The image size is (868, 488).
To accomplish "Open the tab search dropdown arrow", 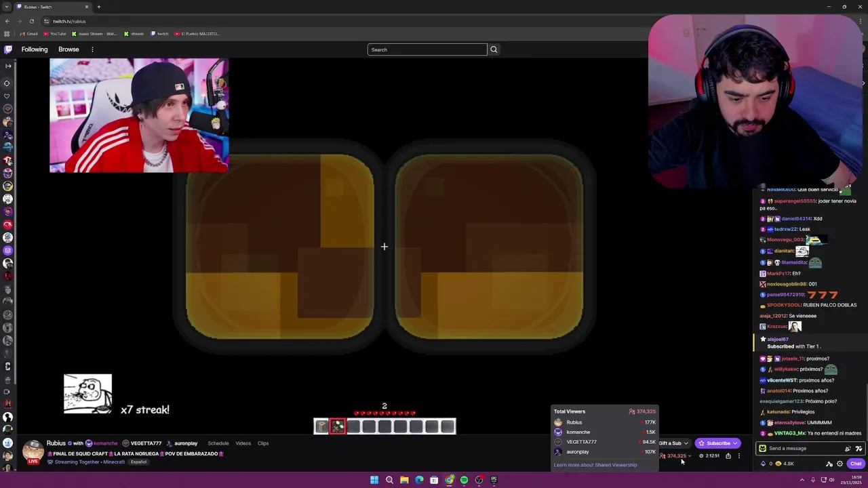I will [7, 7].
